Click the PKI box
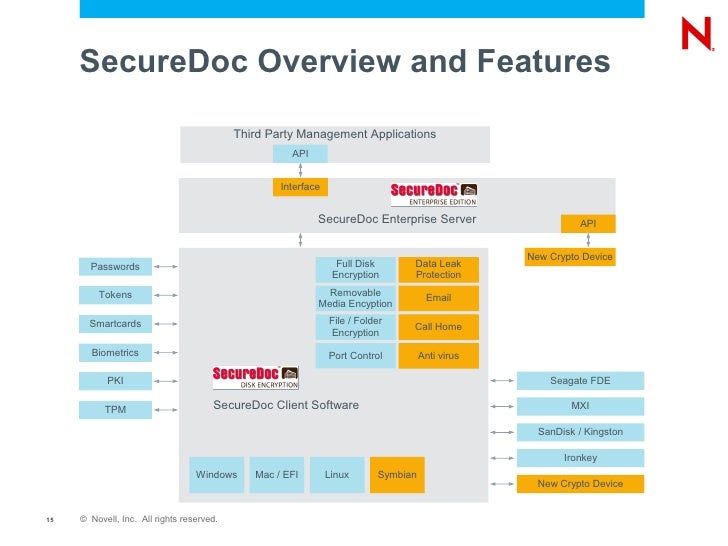The height and width of the screenshot is (546, 728). [115, 381]
